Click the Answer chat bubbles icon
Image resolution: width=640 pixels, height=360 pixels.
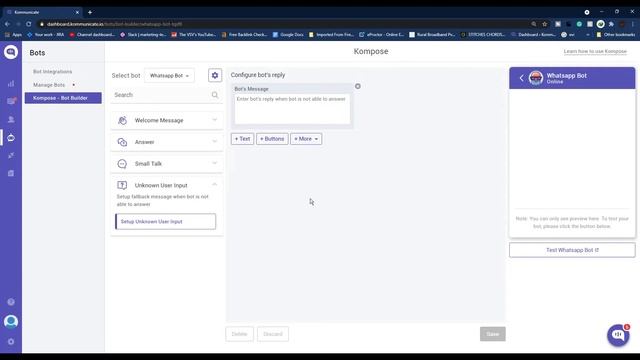122,142
